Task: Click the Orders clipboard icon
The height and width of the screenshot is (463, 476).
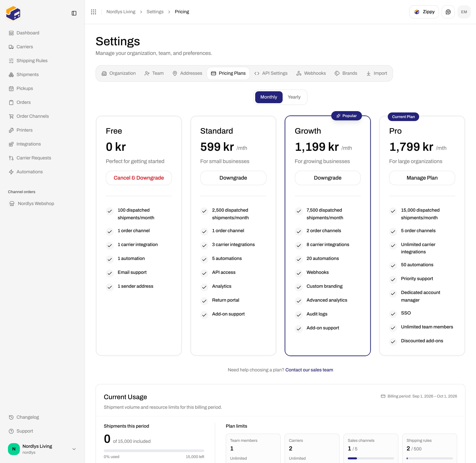Action: (11, 102)
